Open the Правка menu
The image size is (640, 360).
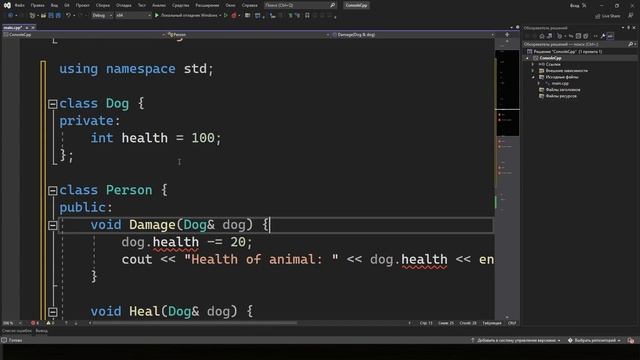(x=38, y=5)
